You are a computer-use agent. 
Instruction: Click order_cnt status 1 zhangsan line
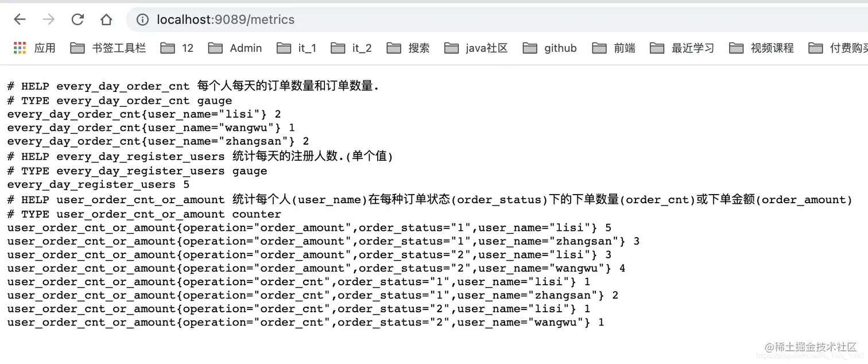(313, 295)
